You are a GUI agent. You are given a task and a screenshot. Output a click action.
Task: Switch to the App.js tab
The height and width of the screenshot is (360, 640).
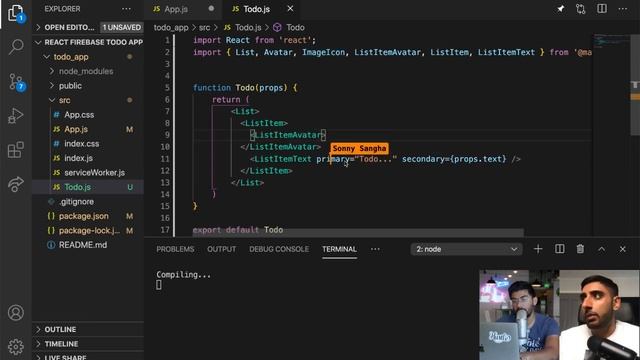[x=183, y=9]
